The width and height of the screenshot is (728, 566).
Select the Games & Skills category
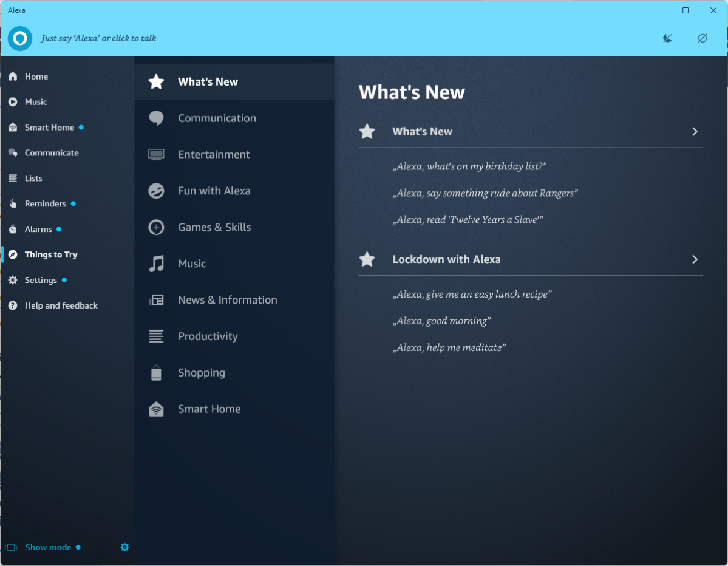(234, 227)
